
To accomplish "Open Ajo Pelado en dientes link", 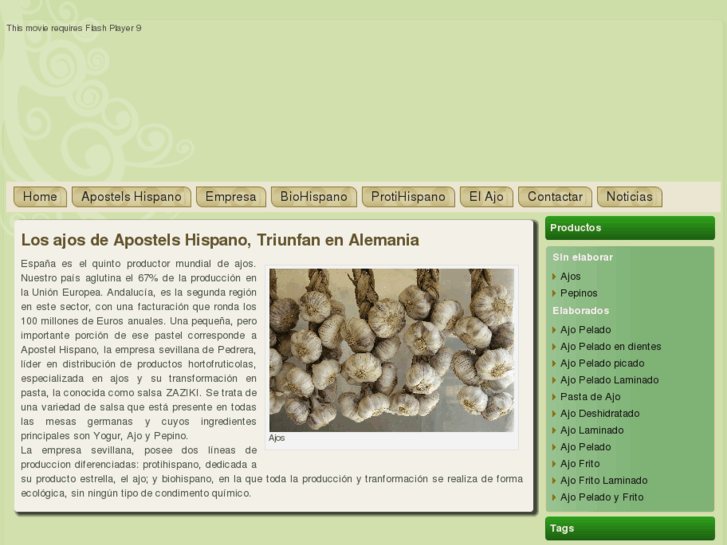I will pos(611,346).
